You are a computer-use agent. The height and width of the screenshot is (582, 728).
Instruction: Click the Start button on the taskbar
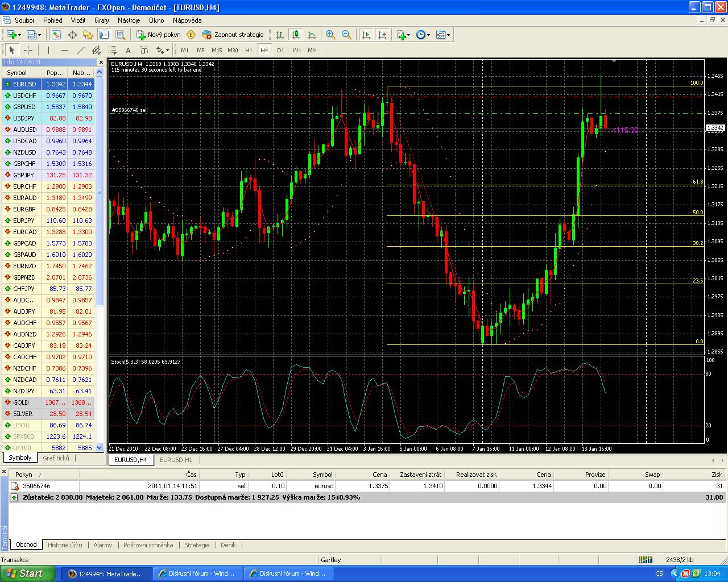(28, 573)
